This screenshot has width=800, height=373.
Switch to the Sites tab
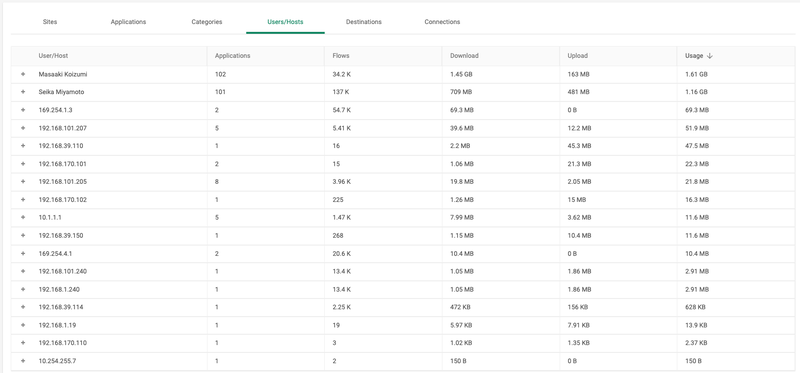click(x=50, y=22)
